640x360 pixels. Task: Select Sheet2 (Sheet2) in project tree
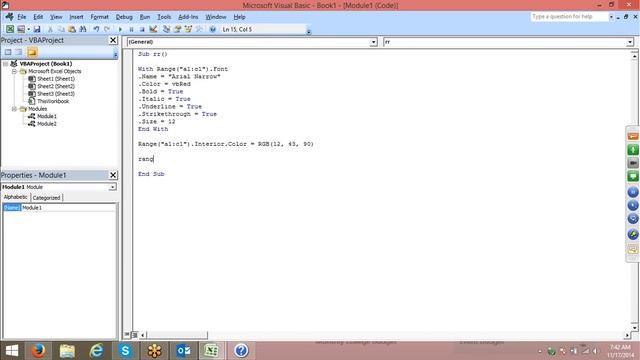click(x=56, y=86)
